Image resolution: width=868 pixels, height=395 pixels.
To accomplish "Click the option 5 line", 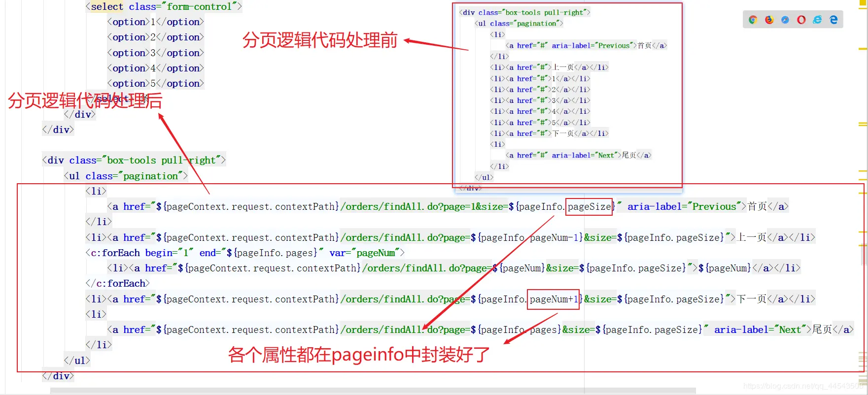I will tap(155, 83).
